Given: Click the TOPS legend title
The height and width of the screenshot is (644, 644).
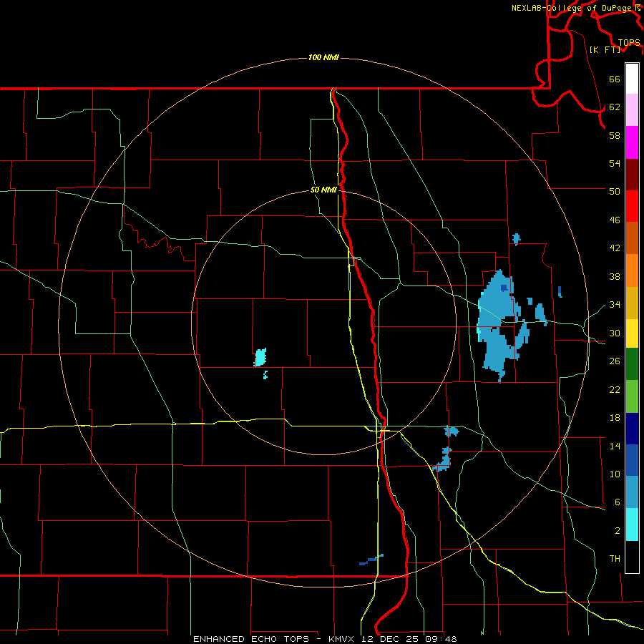Looking at the screenshot, I should click(x=629, y=43).
